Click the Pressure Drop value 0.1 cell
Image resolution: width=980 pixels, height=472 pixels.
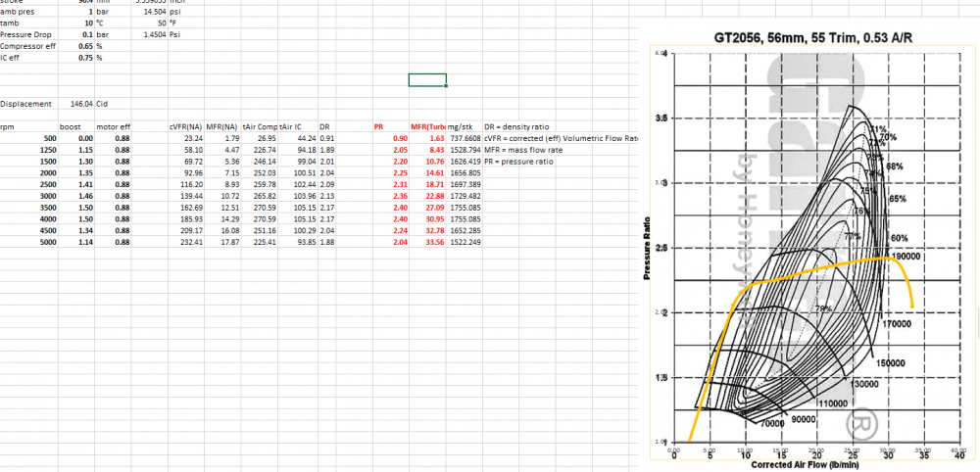coord(76,35)
